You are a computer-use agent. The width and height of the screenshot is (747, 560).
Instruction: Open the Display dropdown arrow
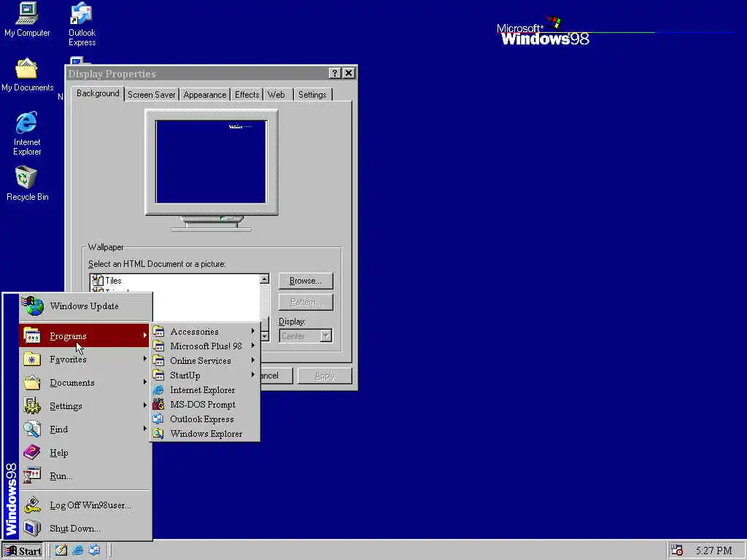[325, 335]
